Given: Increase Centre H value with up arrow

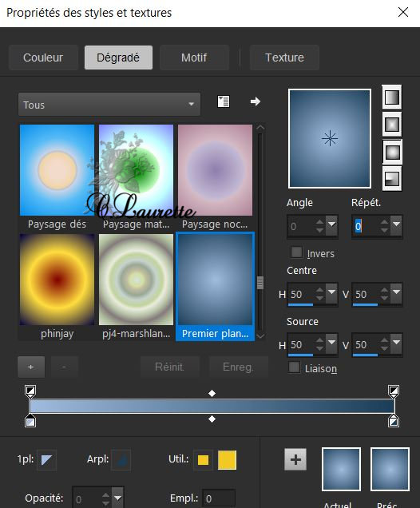Looking at the screenshot, I should point(319,290).
